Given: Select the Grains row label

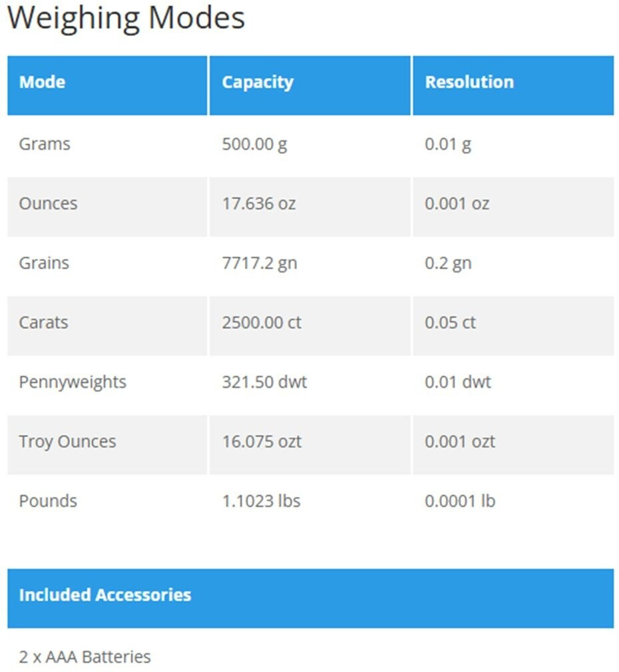Looking at the screenshot, I should coord(44,262).
